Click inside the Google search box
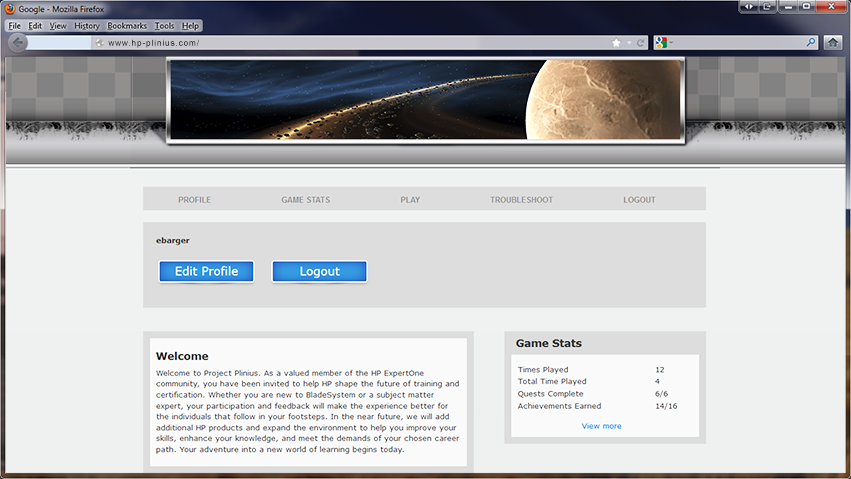 coord(738,42)
